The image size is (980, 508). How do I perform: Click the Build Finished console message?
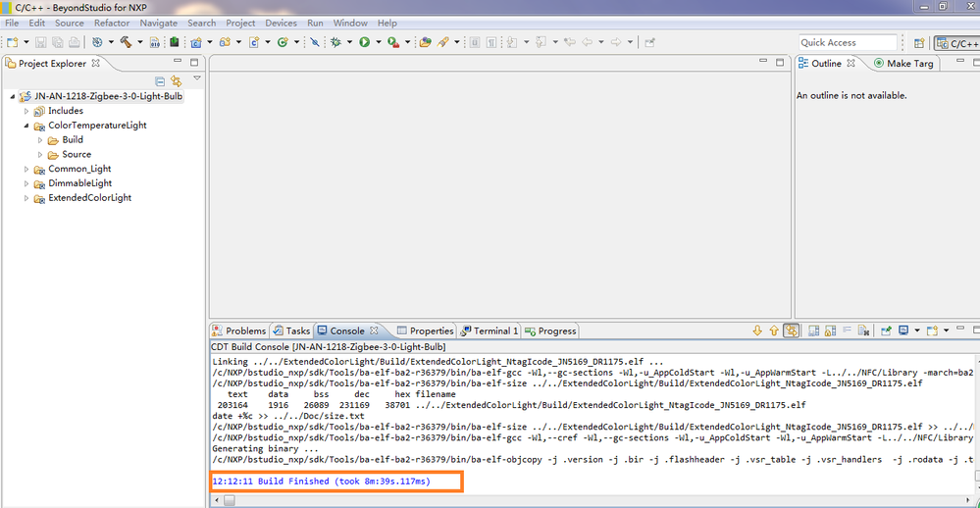pos(321,482)
